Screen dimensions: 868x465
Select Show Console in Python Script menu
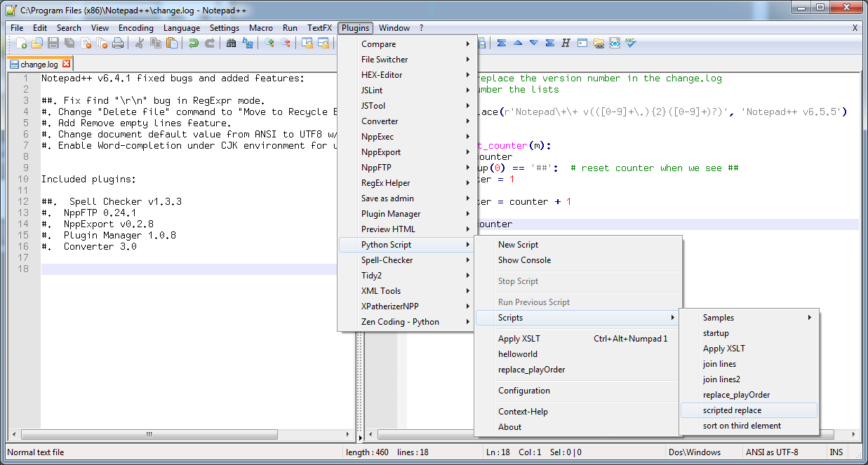[524, 260]
